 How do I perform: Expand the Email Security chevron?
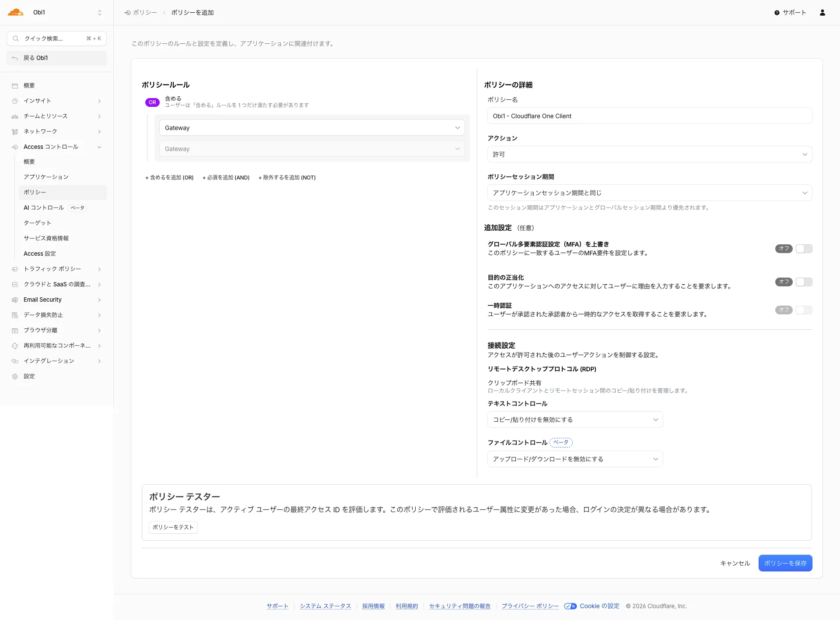(99, 300)
